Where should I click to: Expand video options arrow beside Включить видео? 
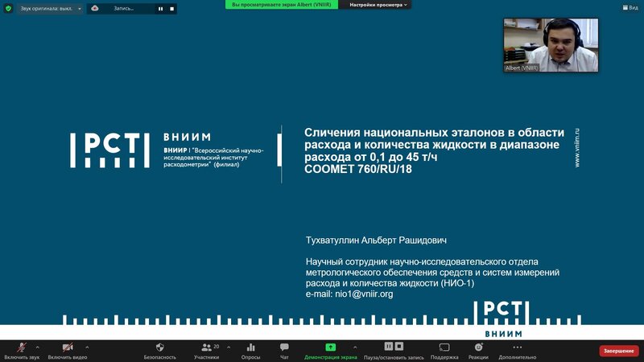point(87,348)
